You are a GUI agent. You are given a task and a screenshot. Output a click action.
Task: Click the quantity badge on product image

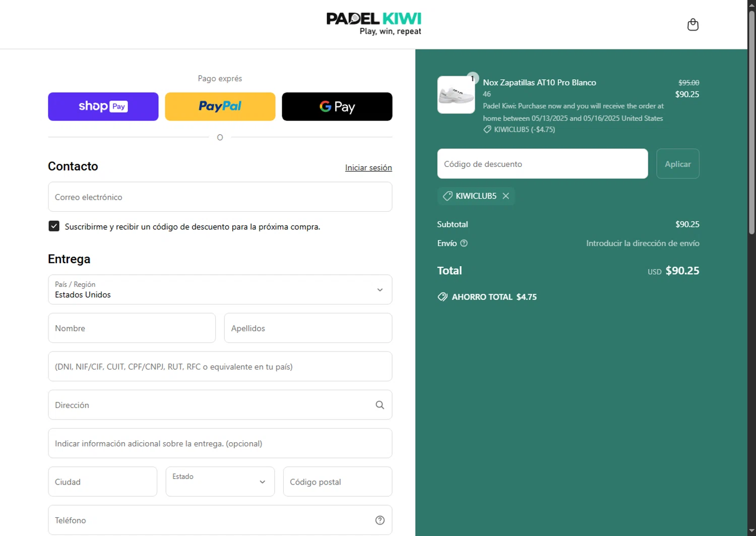(472, 78)
